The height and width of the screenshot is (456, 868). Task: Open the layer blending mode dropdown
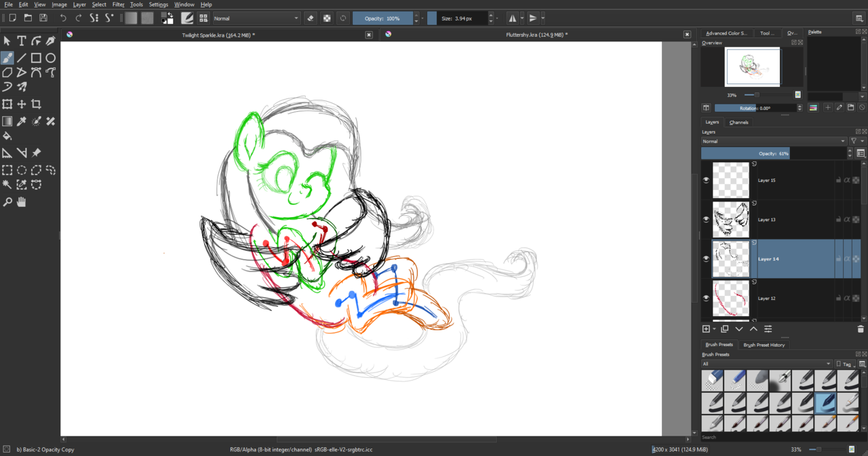click(x=774, y=141)
